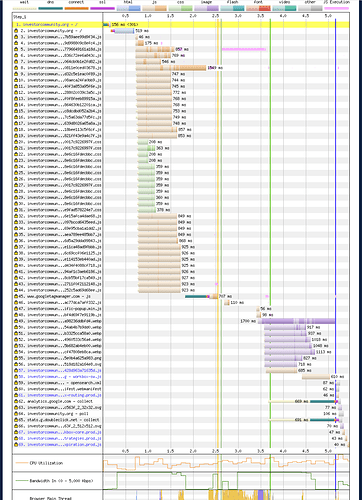Click the 519 ms timing label

pyautogui.click(x=142, y=31)
